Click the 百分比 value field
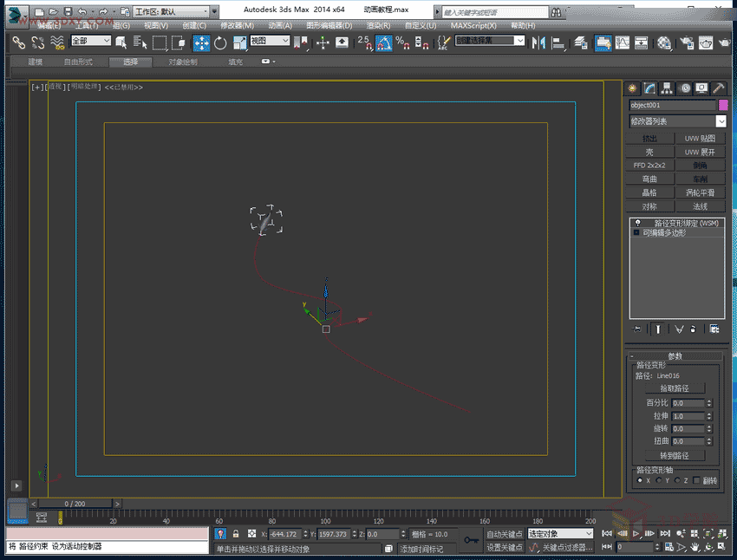The width and height of the screenshot is (737, 560). coord(688,403)
